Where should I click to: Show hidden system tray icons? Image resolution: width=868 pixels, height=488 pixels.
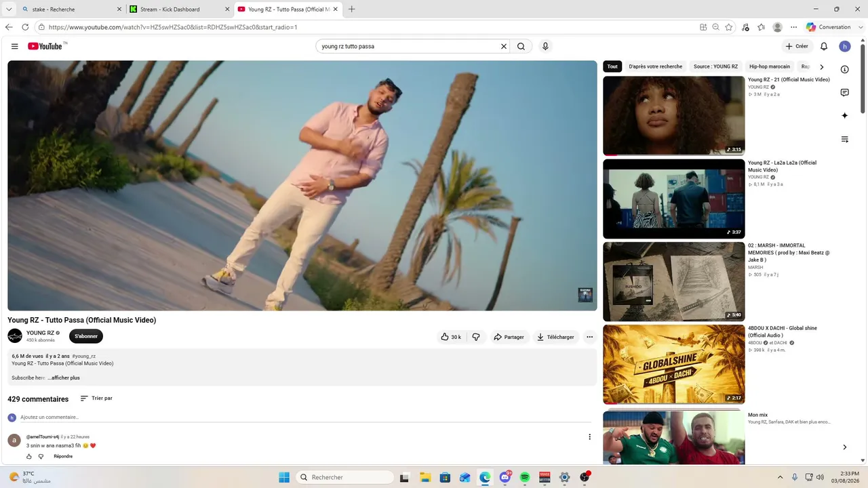tap(780, 477)
